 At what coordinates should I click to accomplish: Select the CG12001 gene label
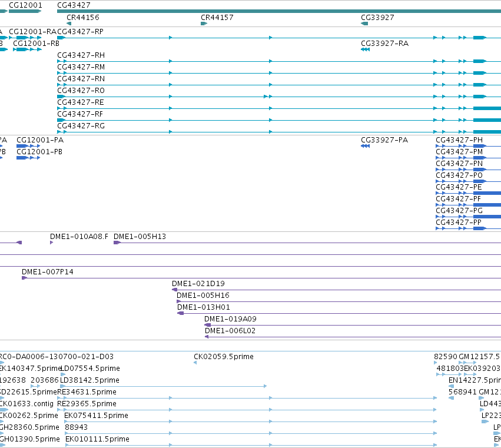[25, 5]
